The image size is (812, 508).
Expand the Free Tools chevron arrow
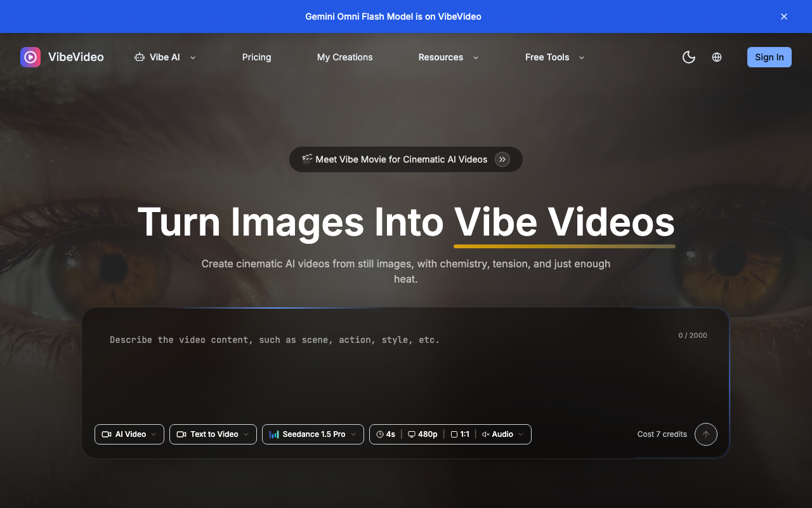pos(582,57)
